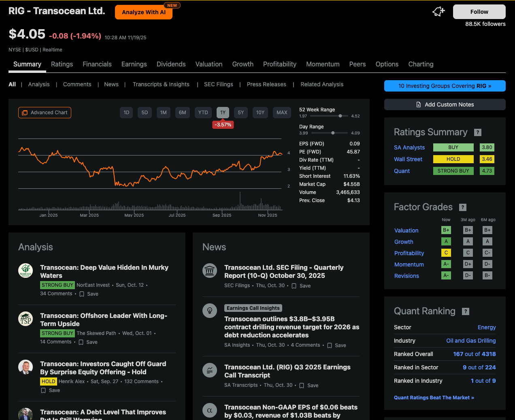Filter feed by Transcripts & Insights
This screenshot has height=420, width=515.
[x=161, y=84]
